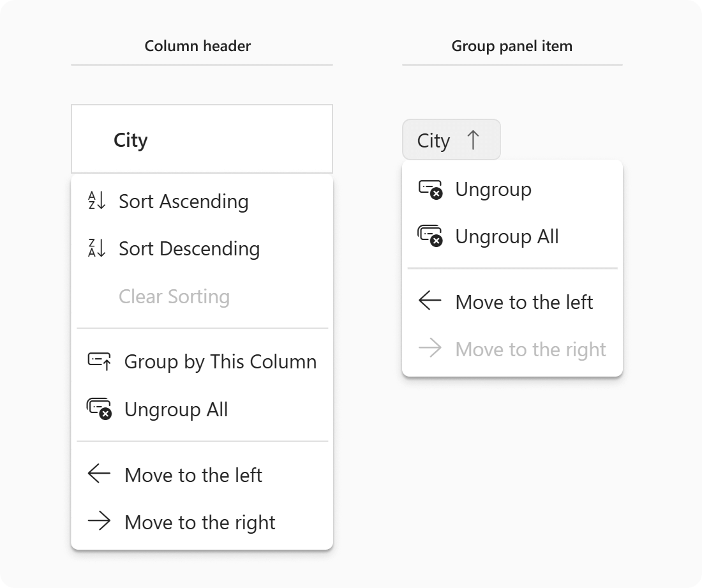
Task: Select Move to the left under the group panel
Action: (x=523, y=301)
